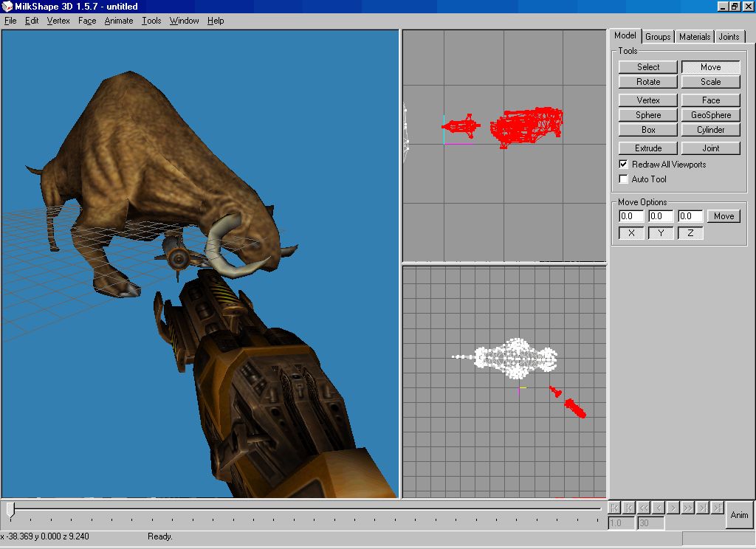Select the Sphere primitive tool

click(x=648, y=115)
